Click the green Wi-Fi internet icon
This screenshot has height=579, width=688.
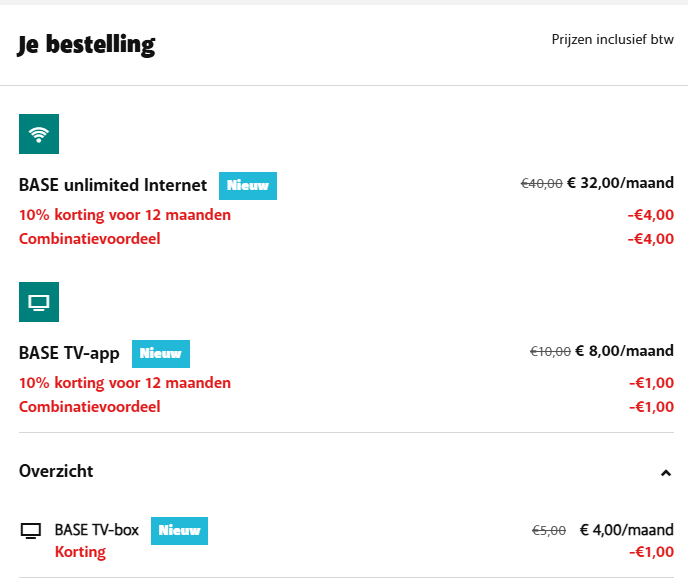[39, 134]
